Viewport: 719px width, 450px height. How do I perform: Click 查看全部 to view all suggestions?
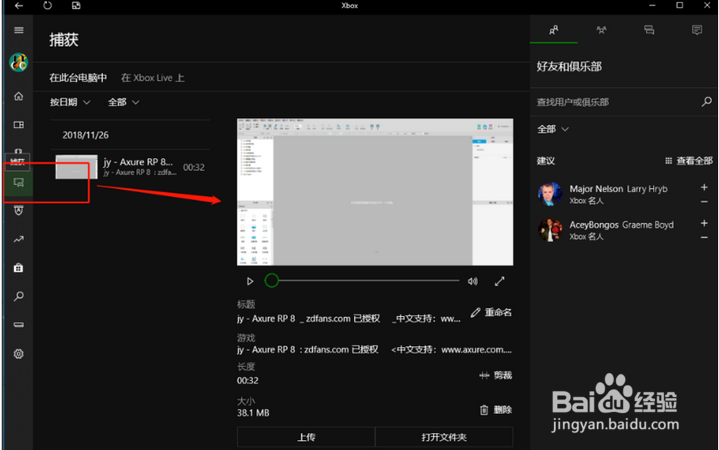click(x=689, y=161)
